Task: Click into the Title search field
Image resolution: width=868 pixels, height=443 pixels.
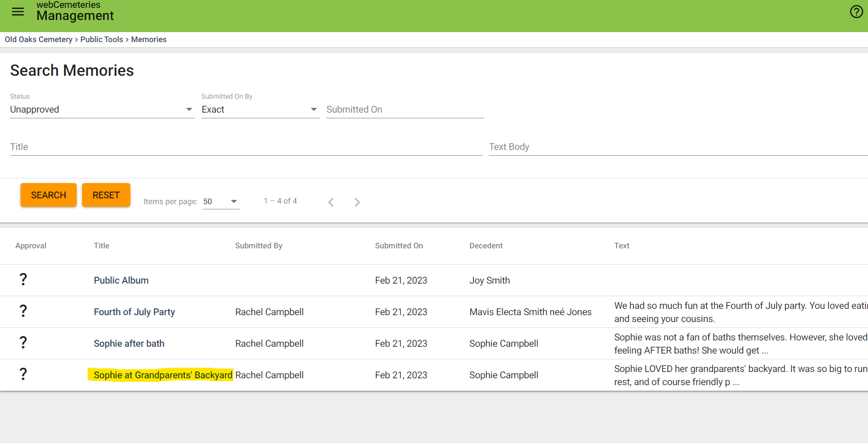Action: pos(246,147)
